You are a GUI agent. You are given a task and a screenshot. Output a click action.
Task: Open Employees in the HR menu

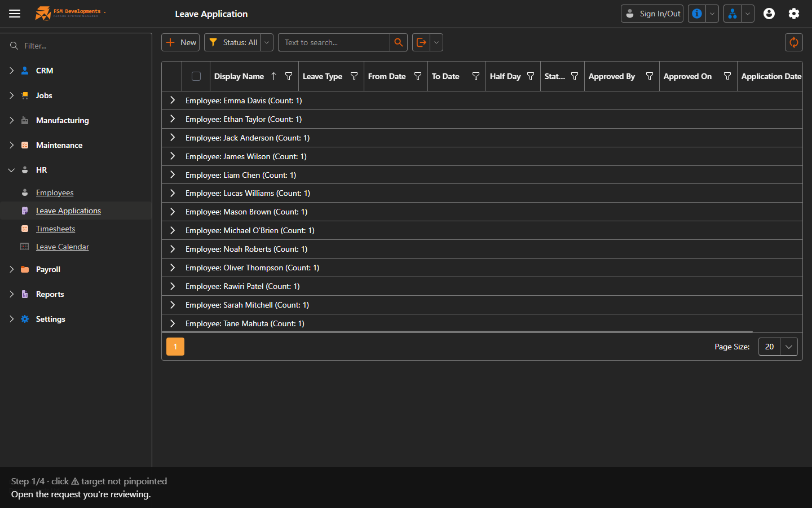(55, 192)
